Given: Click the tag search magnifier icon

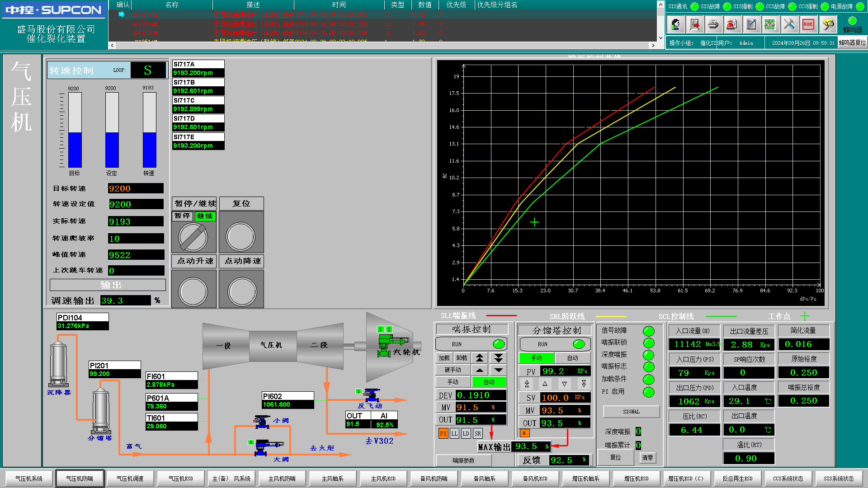Looking at the screenshot, I should click(x=828, y=24).
